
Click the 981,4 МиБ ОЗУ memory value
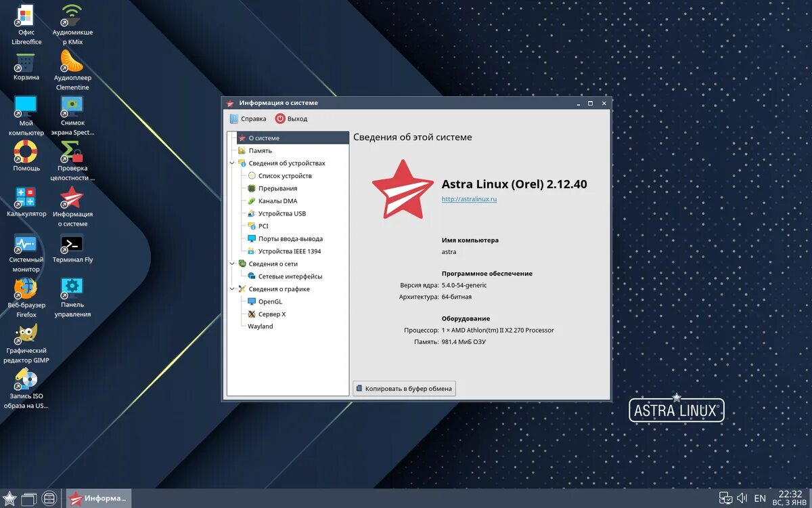coord(464,342)
